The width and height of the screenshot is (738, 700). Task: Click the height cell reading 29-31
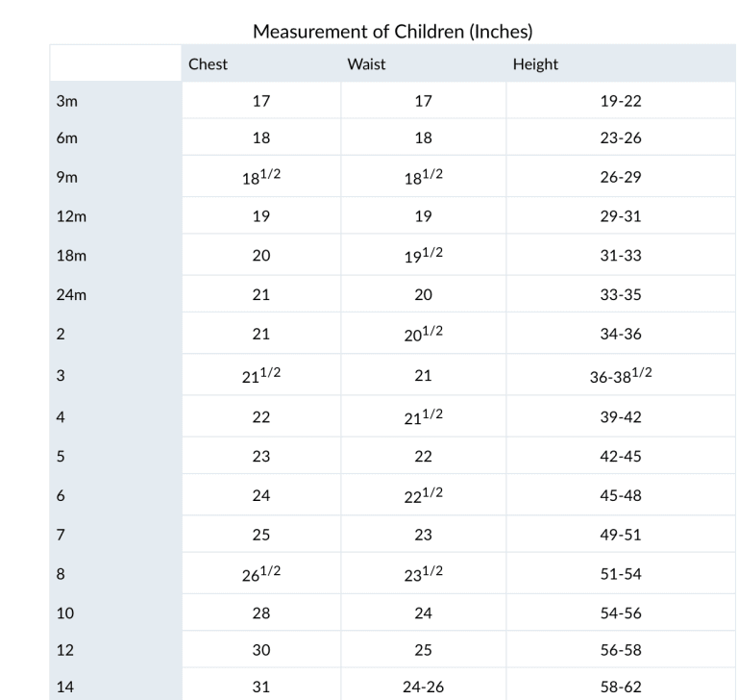click(x=621, y=216)
